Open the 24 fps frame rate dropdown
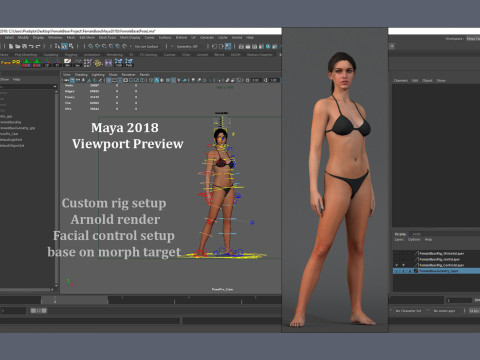Viewport: 480px width, 360px height. [474, 311]
